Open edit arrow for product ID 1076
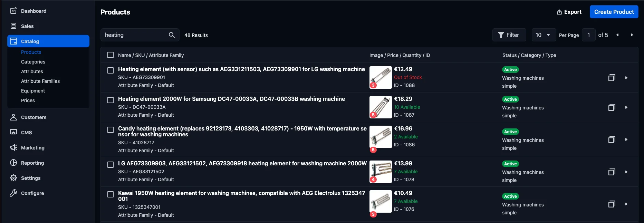The height and width of the screenshot is (223, 644). [626, 204]
